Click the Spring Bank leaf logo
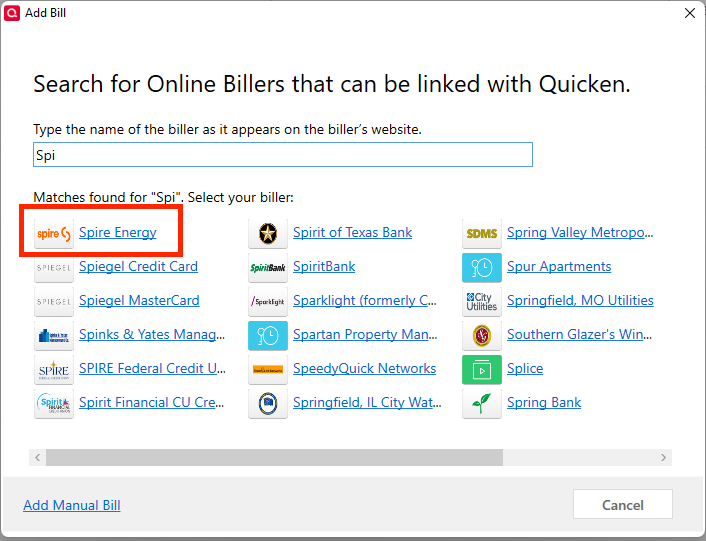Screen dimensions: 706x541 (x=482, y=403)
